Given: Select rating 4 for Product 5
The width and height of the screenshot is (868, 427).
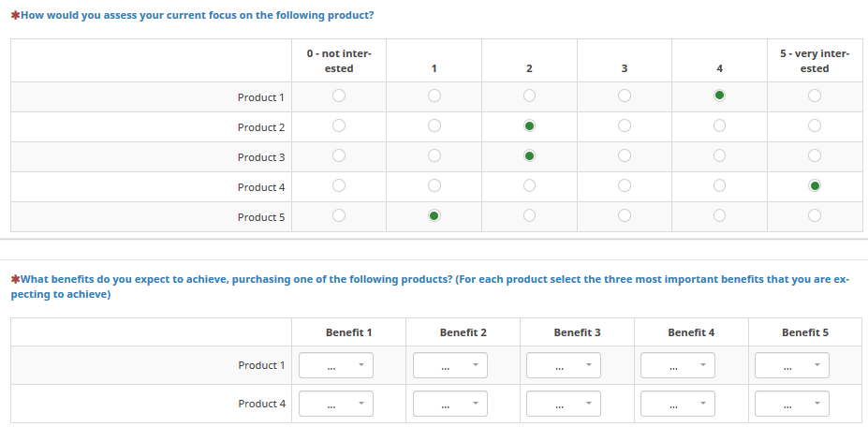Looking at the screenshot, I should [719, 215].
